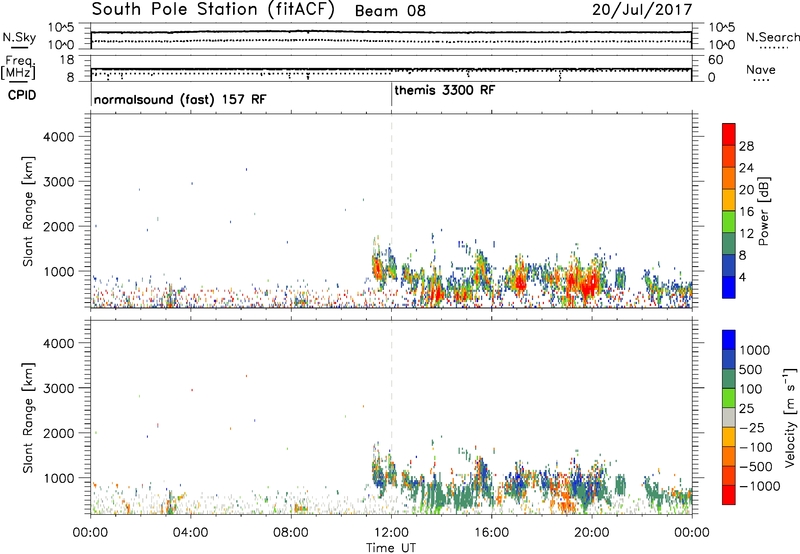Click '4000' on the power panel range axis
This screenshot has width=800, height=554.
click(x=58, y=137)
